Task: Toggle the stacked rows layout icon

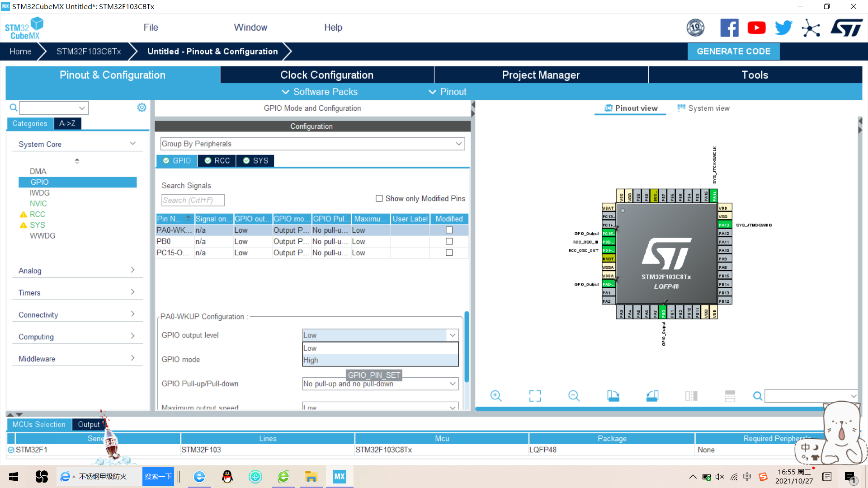Action: coord(730,396)
